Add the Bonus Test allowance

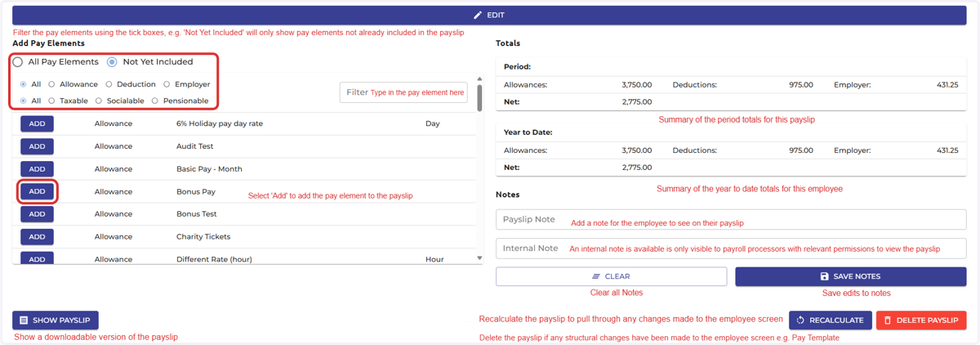[x=37, y=214]
